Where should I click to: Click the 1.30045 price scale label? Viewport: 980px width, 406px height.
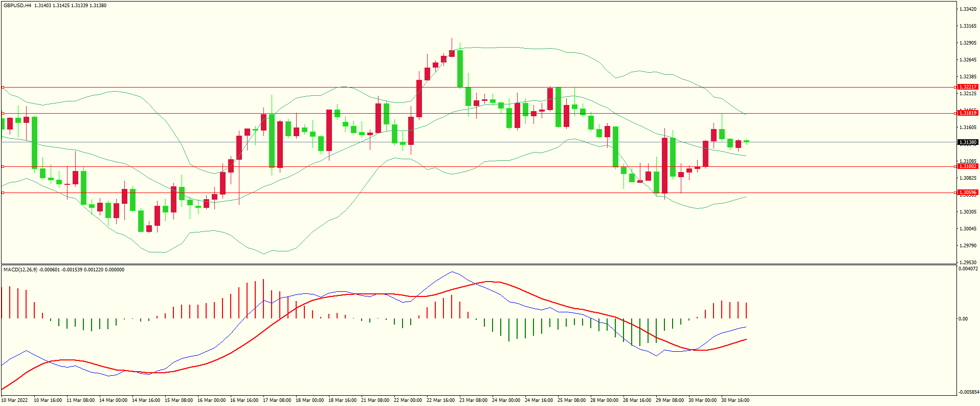[968, 229]
